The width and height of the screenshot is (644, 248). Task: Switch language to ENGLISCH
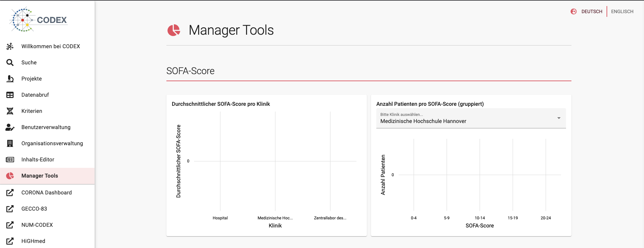(622, 11)
